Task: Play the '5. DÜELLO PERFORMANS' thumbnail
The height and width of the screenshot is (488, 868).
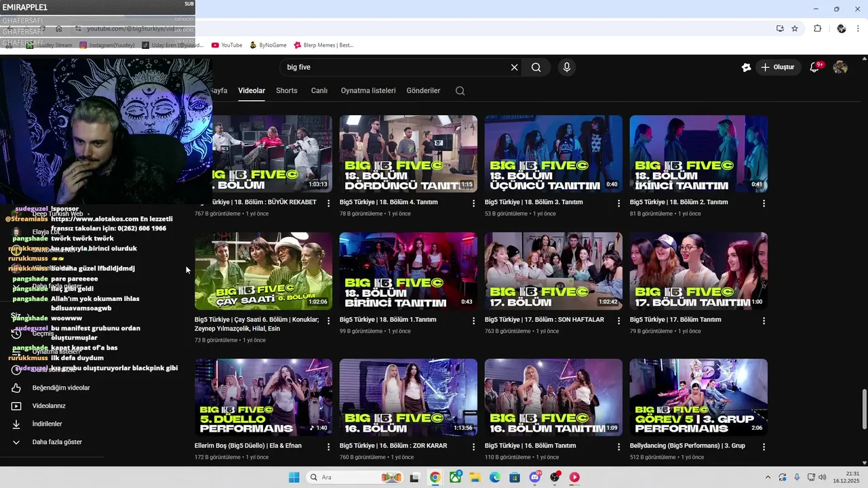Action: [x=263, y=398]
